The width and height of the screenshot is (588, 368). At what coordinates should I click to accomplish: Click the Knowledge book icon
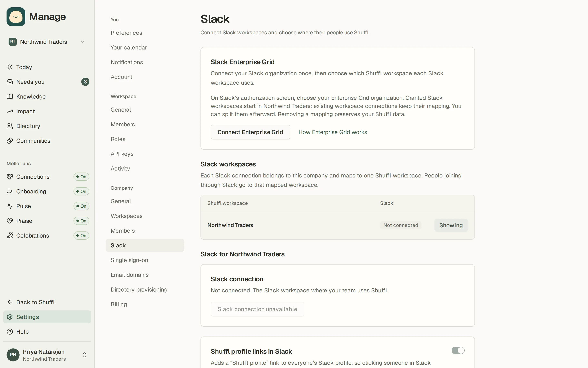pyautogui.click(x=10, y=96)
